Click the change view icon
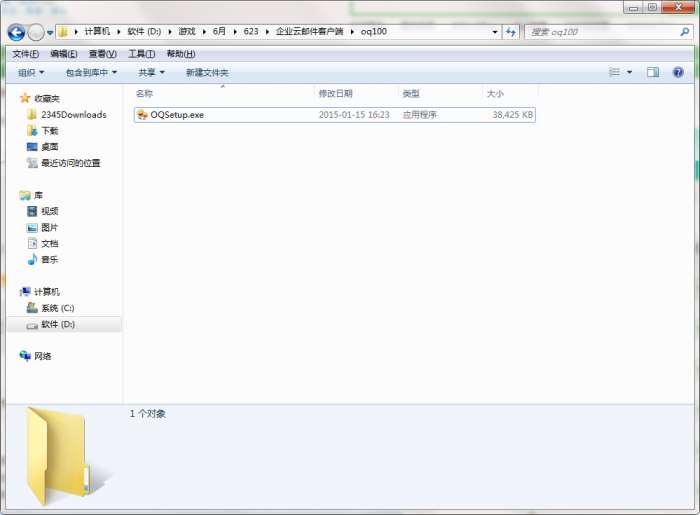The width and height of the screenshot is (700, 515). [x=615, y=72]
